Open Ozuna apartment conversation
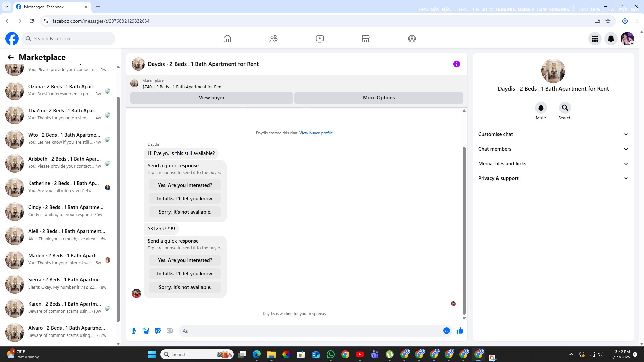This screenshot has height=362, width=644. tap(59, 91)
